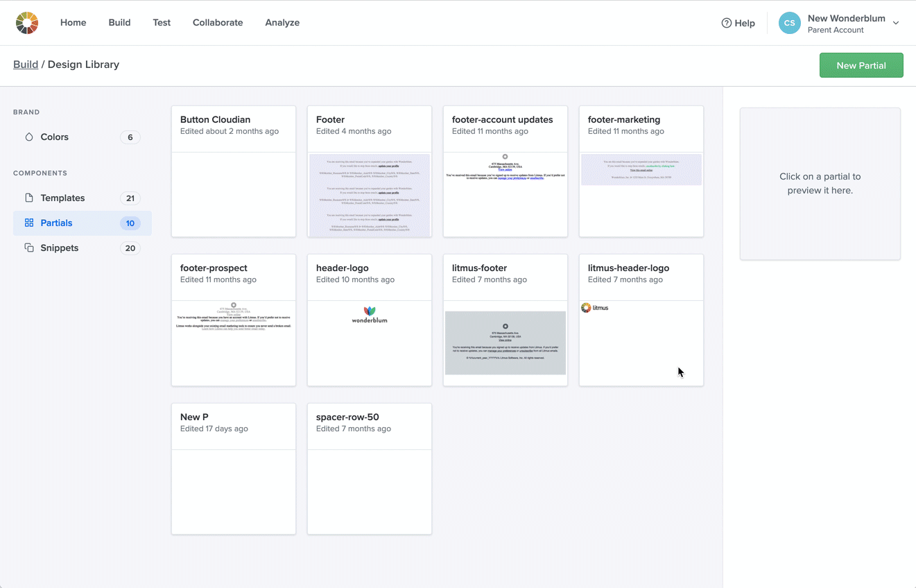This screenshot has height=588, width=916.
Task: Click the CS account avatar
Action: (789, 23)
